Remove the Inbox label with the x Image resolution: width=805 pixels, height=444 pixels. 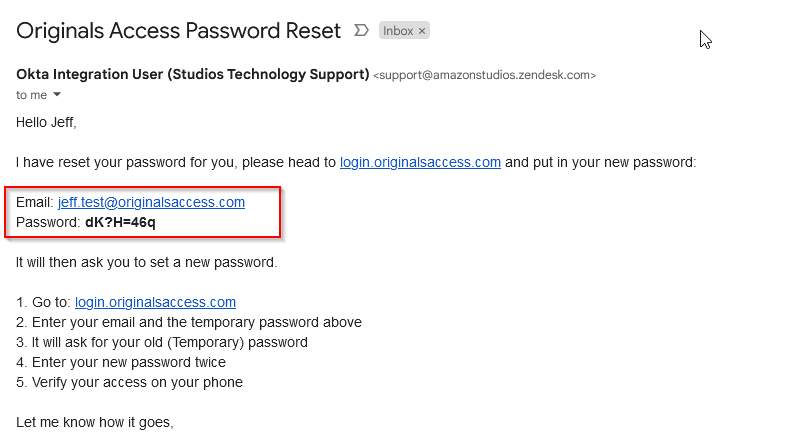[422, 31]
